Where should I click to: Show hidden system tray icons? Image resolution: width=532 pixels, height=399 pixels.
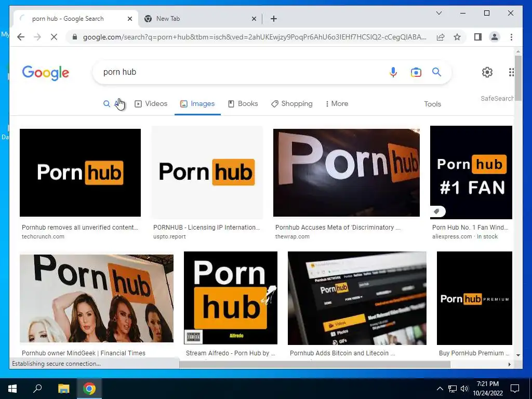pyautogui.click(x=440, y=389)
